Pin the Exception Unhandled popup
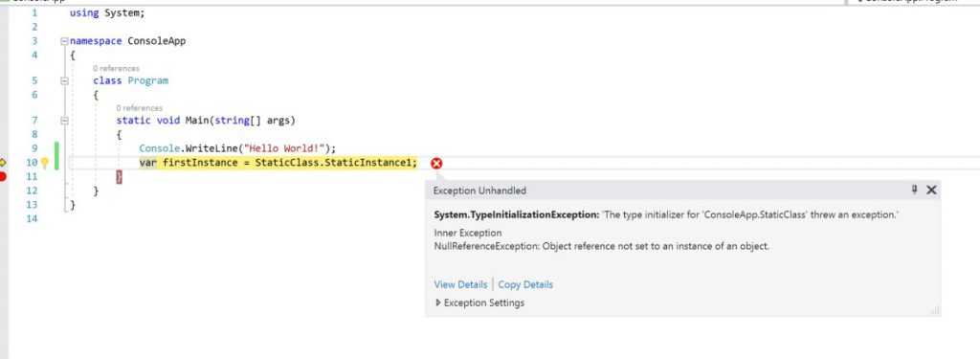This screenshot has width=980, height=359. point(914,190)
